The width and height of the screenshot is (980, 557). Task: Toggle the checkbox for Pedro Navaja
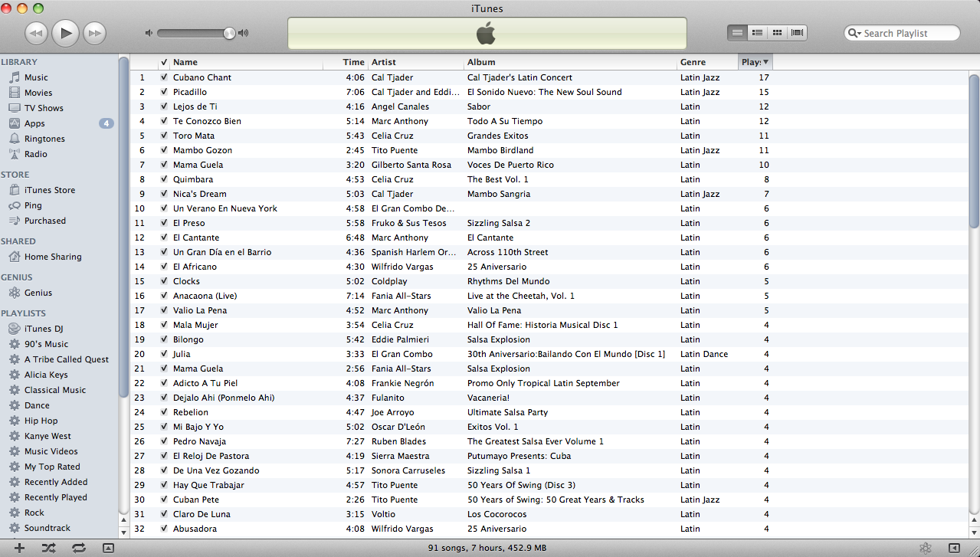164,441
